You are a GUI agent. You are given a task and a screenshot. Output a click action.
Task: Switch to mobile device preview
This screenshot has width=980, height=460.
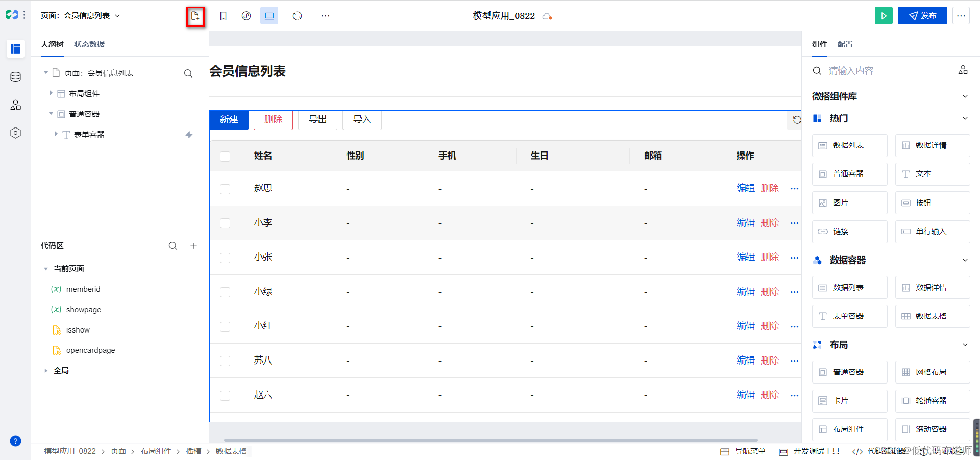pyautogui.click(x=223, y=16)
